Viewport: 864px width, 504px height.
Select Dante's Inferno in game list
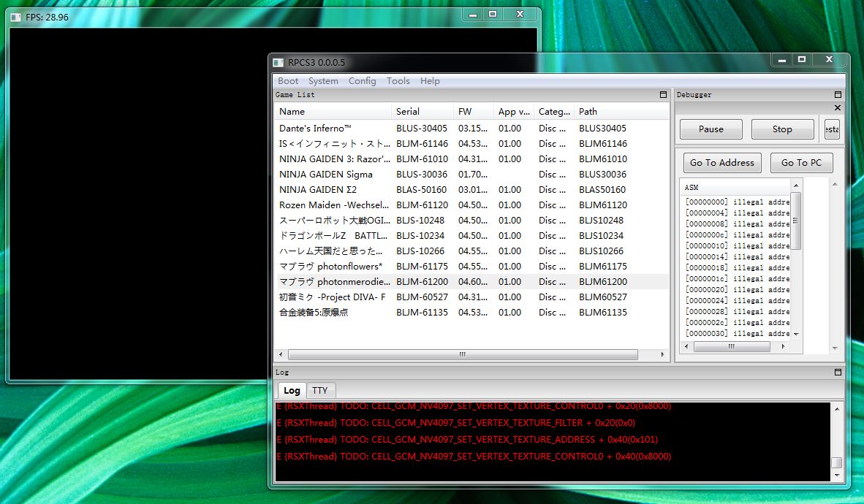click(316, 129)
